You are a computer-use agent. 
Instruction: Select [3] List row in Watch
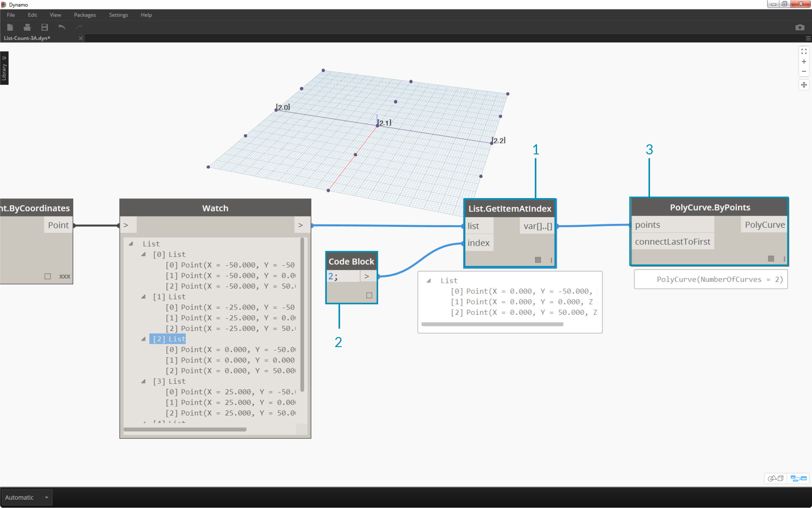(x=170, y=381)
